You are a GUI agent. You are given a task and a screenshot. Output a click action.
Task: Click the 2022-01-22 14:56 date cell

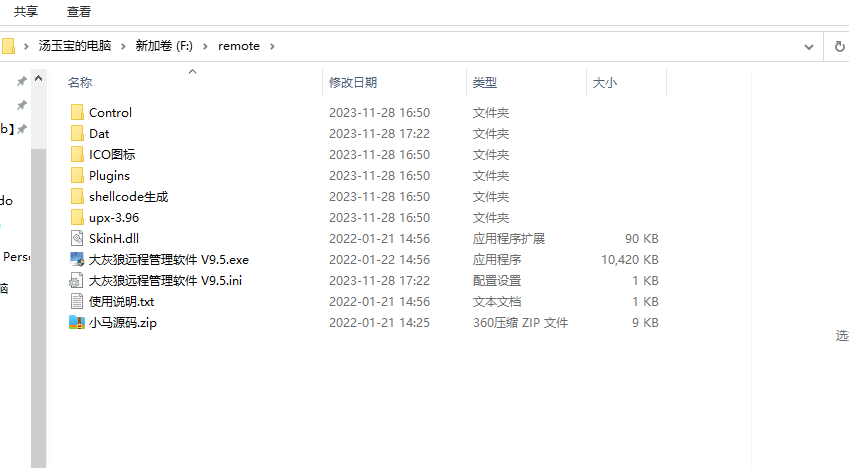pyautogui.click(x=380, y=259)
